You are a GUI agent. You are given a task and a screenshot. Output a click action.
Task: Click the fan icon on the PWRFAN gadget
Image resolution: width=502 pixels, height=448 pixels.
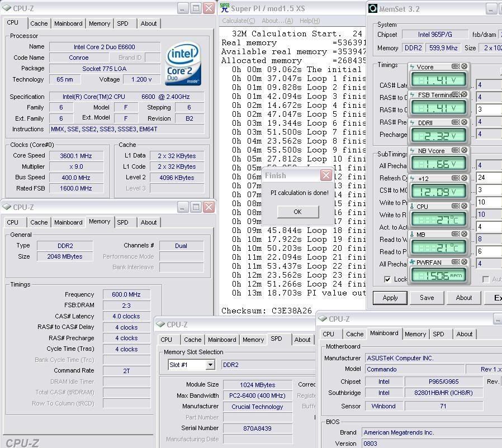413,262
